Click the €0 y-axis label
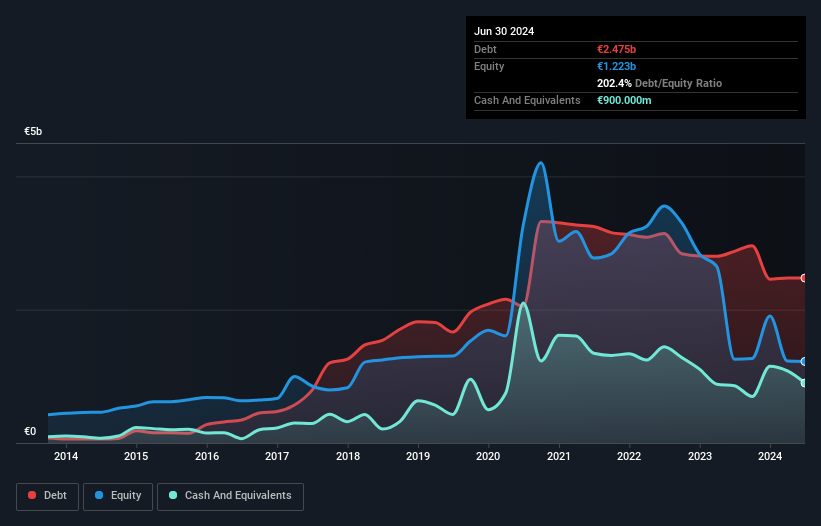Screen dimensions: 821x526 coord(30,431)
